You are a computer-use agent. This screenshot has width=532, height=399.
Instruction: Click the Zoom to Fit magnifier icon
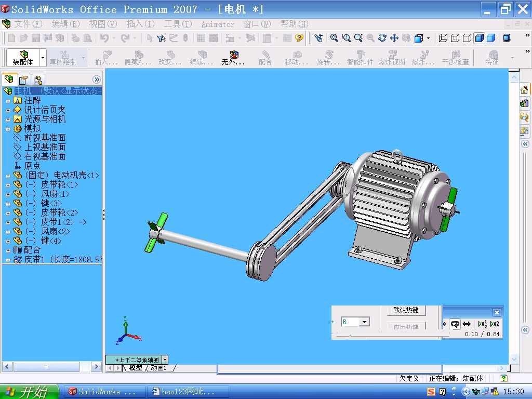click(x=334, y=38)
